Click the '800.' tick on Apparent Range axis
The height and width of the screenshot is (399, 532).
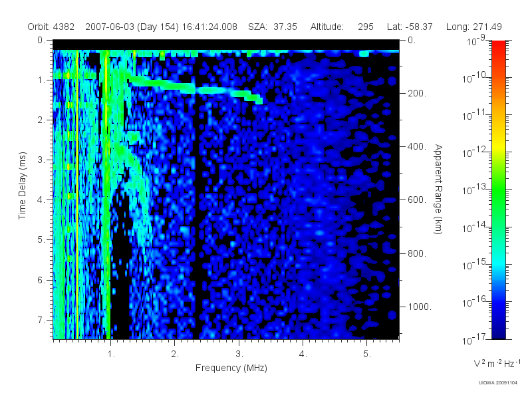pyautogui.click(x=417, y=253)
